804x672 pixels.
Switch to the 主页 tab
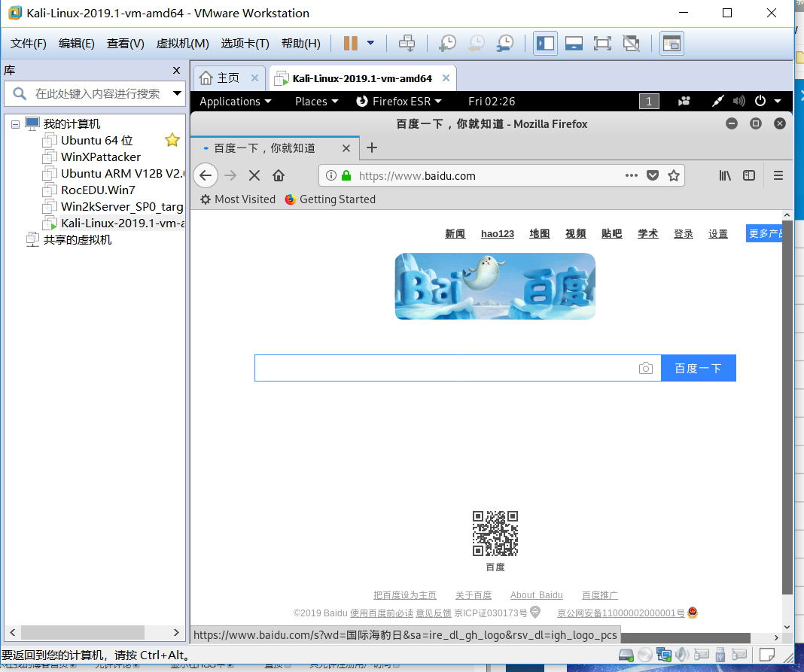coord(227,78)
